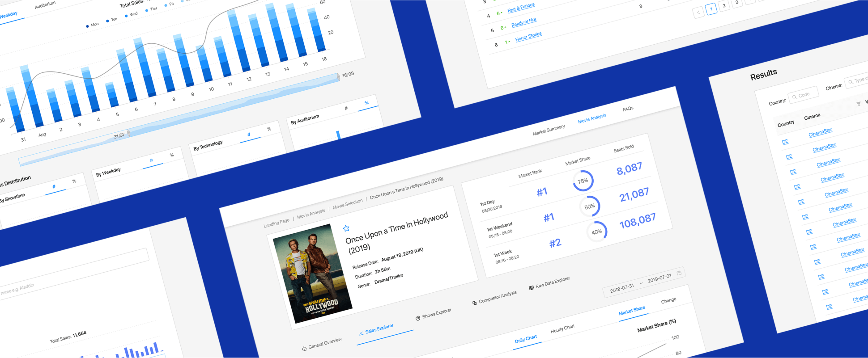Open Movie Analysis in top navigation
The width and height of the screenshot is (868, 358).
pyautogui.click(x=592, y=118)
